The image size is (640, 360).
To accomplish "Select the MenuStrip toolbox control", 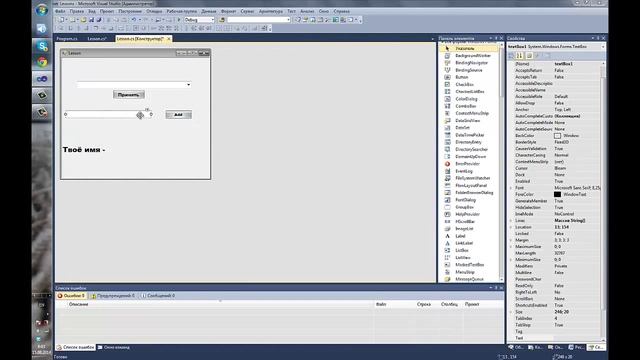I will (x=469, y=272).
